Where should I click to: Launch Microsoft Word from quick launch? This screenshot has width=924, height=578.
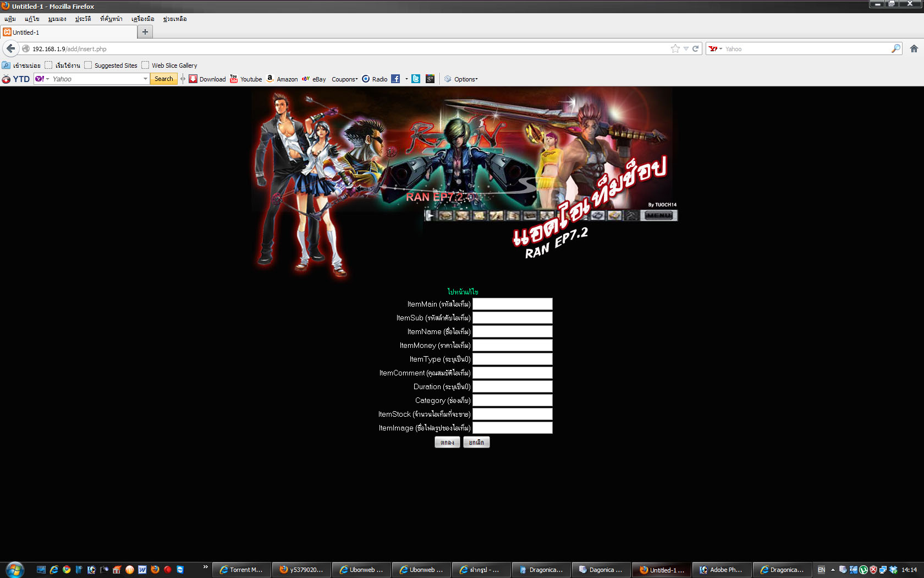[x=142, y=570]
